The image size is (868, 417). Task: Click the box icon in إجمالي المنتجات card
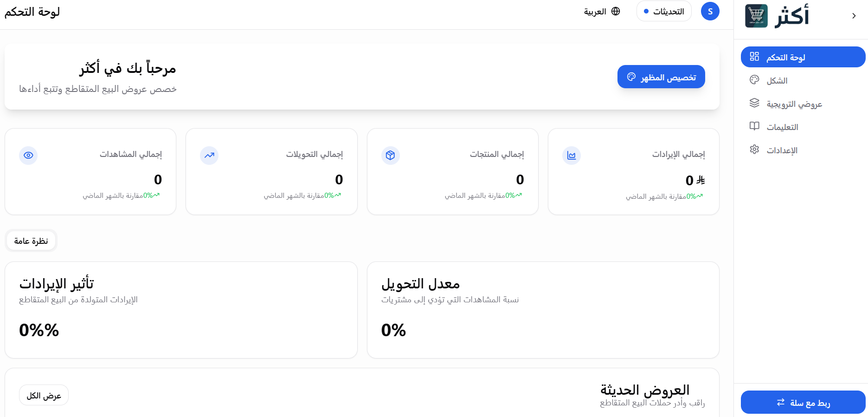390,155
